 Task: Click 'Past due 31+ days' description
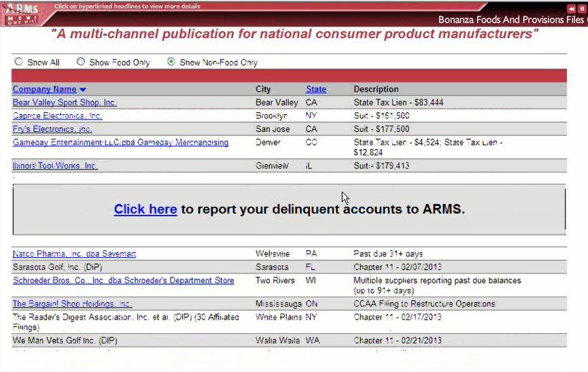point(388,254)
